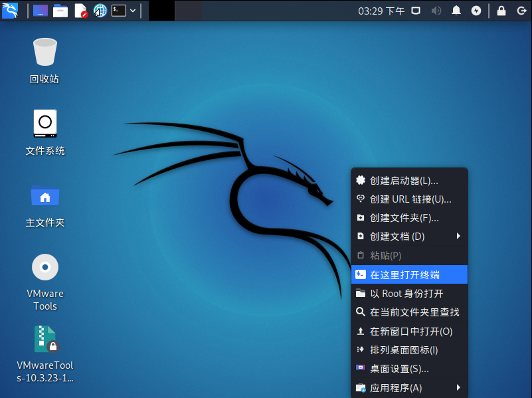Screen dimensions: 532x398
Task: Select 在这里打开终端 in the context menu
Action: tap(409, 274)
